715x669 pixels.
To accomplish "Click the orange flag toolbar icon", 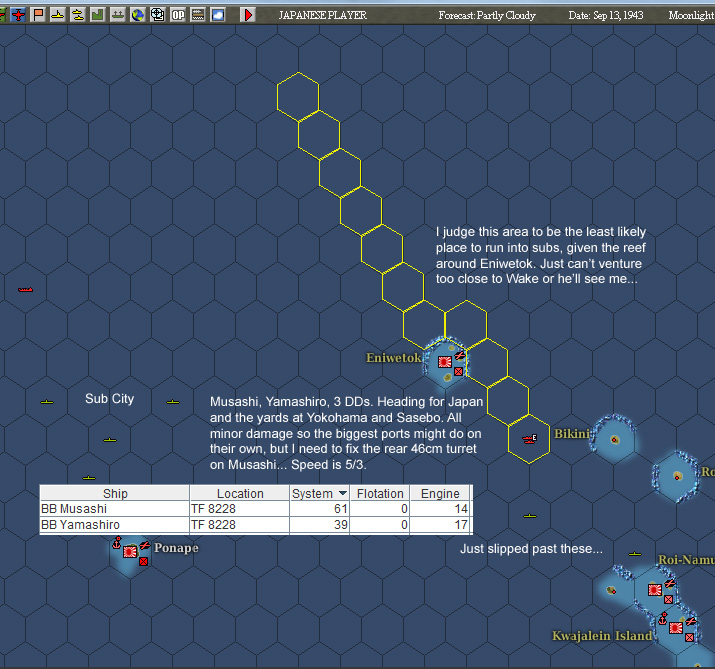I will tap(38, 15).
